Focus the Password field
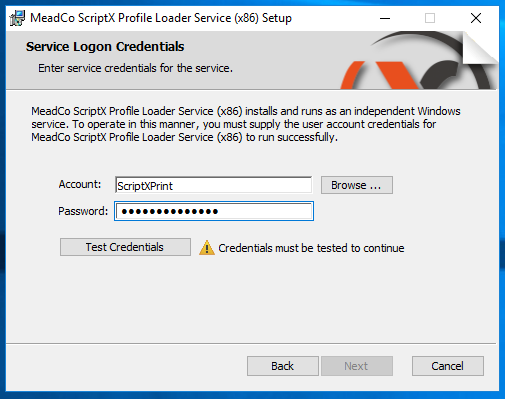 pos(214,211)
